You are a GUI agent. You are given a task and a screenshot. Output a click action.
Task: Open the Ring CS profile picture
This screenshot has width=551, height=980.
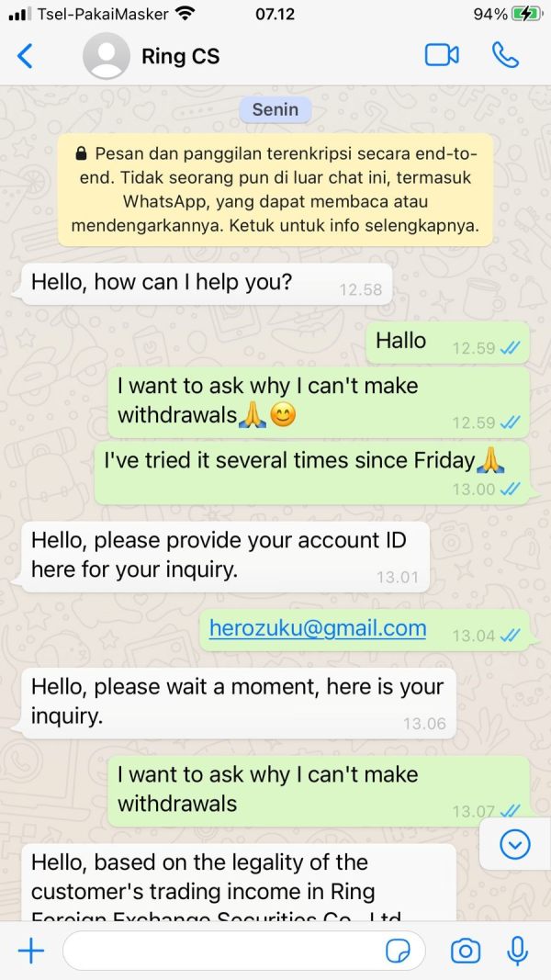pos(107,56)
